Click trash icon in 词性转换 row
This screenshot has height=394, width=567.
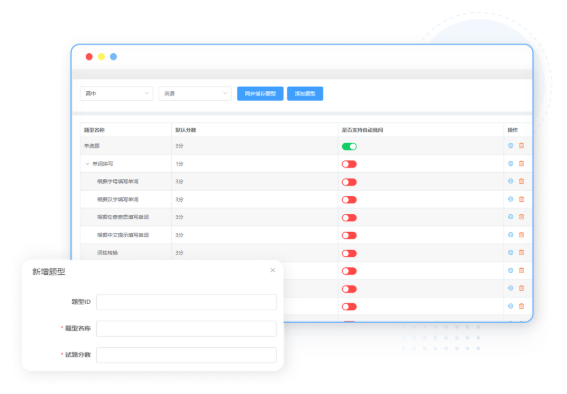pyautogui.click(x=521, y=252)
